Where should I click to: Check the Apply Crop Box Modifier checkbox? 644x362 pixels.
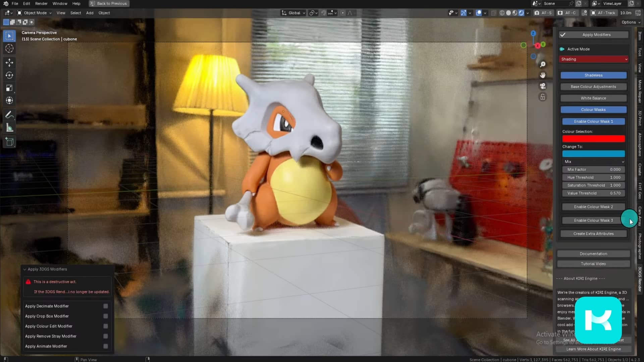click(105, 316)
